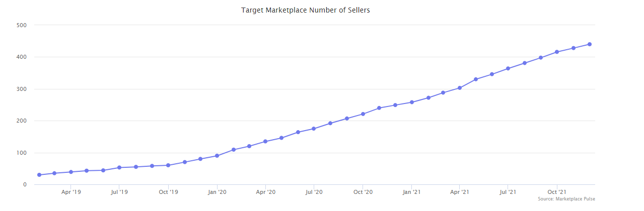The image size is (644, 211).
Task: Select the Jul '21 data point marker
Action: (508, 68)
